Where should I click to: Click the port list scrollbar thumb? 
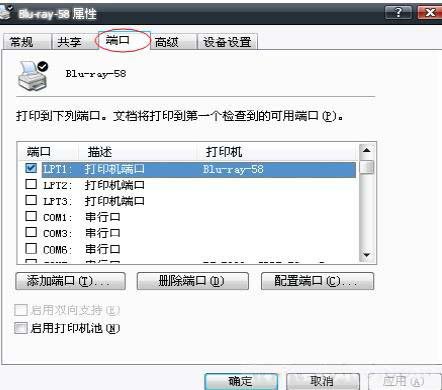367,167
